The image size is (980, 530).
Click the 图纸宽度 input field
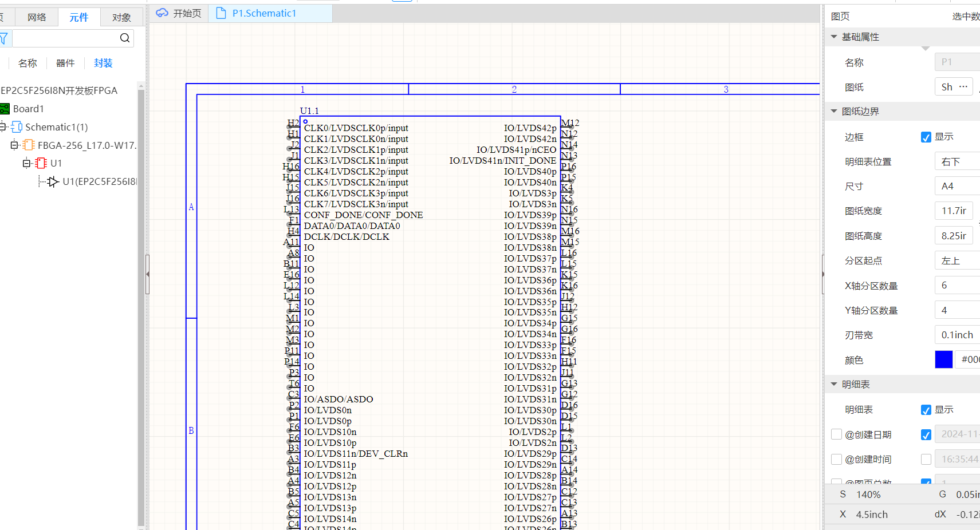954,211
